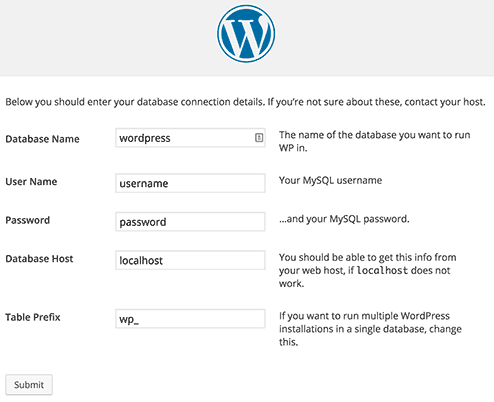
Task: Submit the database connection details
Action: coord(29,385)
